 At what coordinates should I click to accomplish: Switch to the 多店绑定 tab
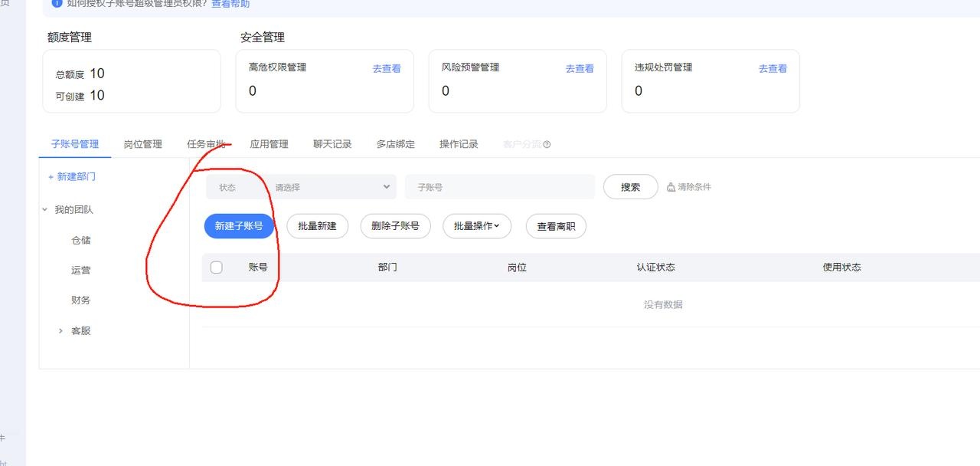pos(395,144)
